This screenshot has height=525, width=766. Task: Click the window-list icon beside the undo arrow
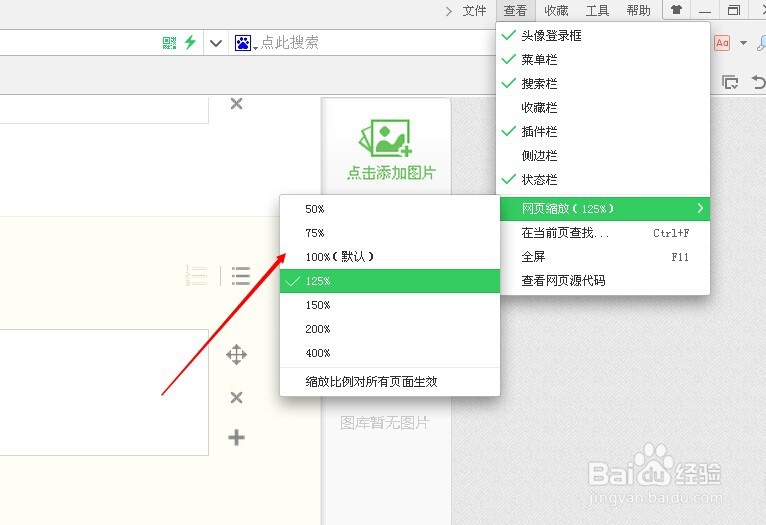730,82
